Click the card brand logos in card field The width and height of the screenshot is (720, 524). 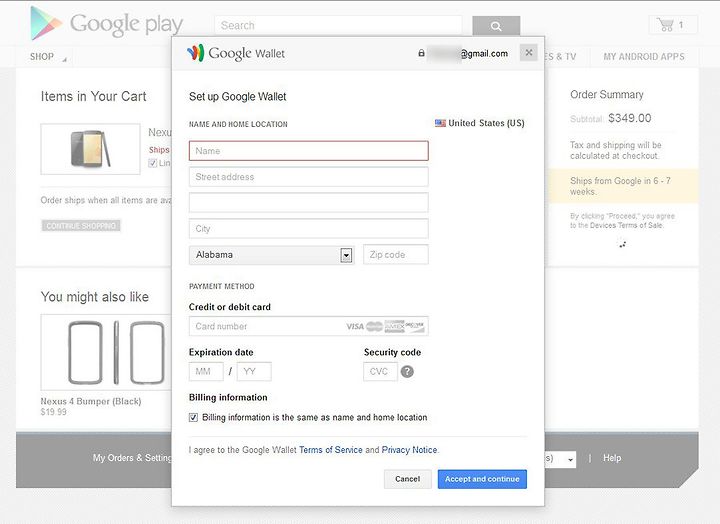tap(385, 326)
